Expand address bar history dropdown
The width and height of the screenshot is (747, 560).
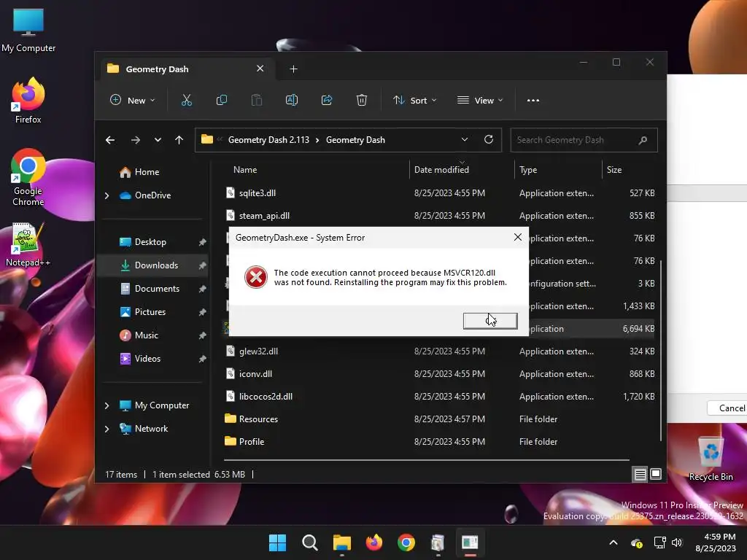(x=465, y=139)
